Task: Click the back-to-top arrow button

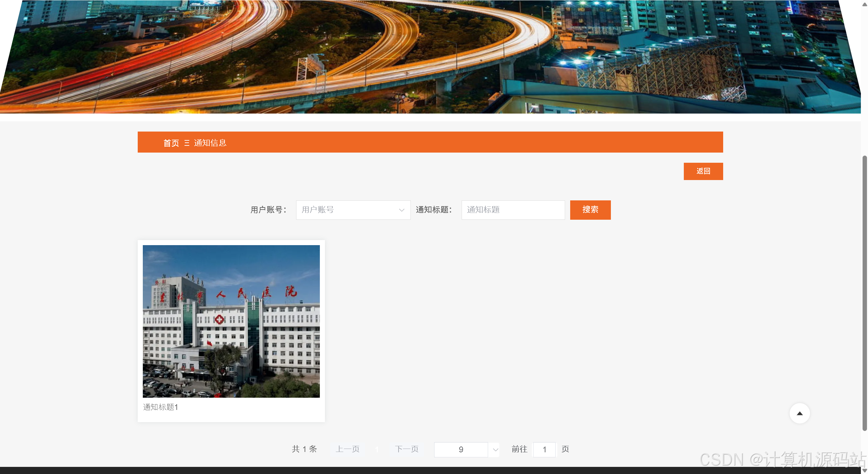Action: click(x=799, y=413)
